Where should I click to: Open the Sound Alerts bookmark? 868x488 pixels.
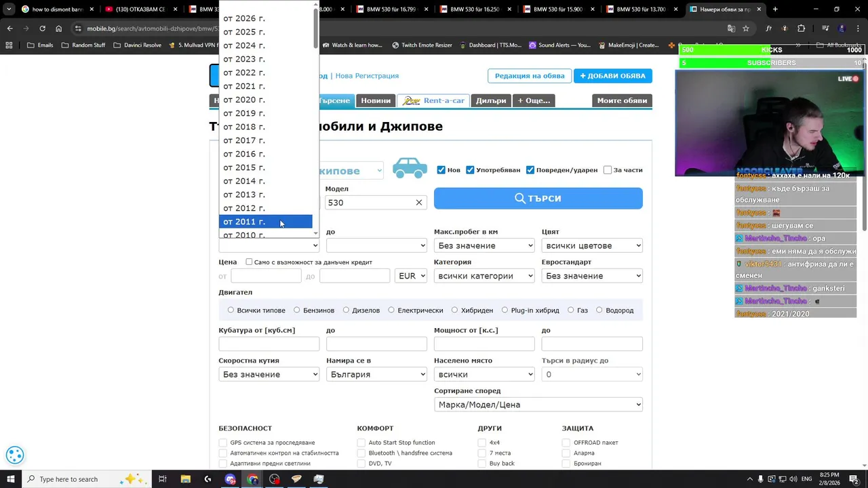[559, 45]
